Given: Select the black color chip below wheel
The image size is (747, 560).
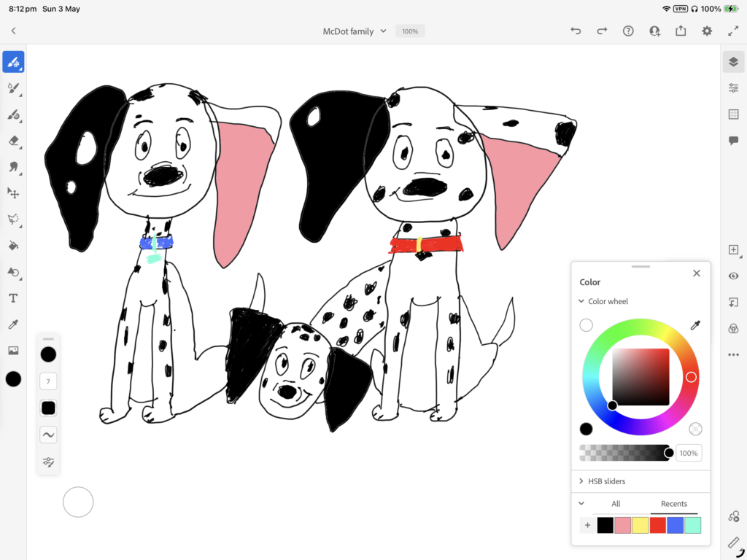Looking at the screenshot, I should (586, 429).
